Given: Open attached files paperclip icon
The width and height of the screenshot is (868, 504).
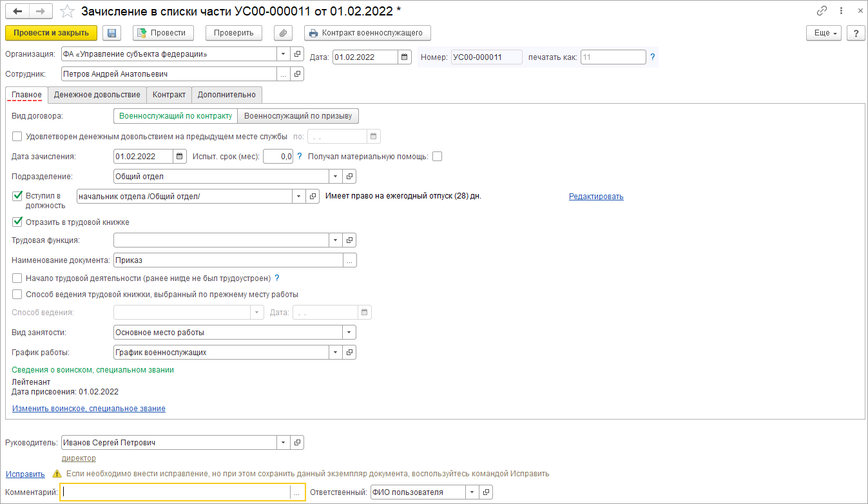Looking at the screenshot, I should (284, 33).
